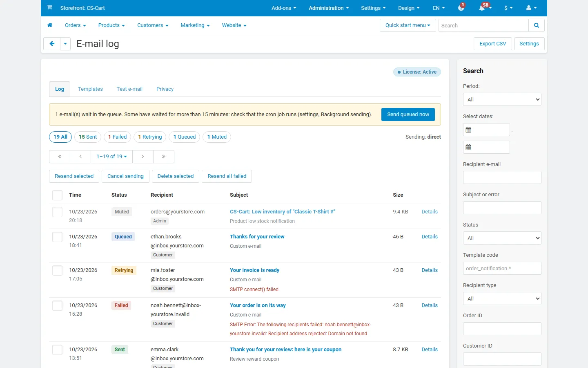This screenshot has height=368, width=588.
Task: Click the Template code input field
Action: coord(502,268)
